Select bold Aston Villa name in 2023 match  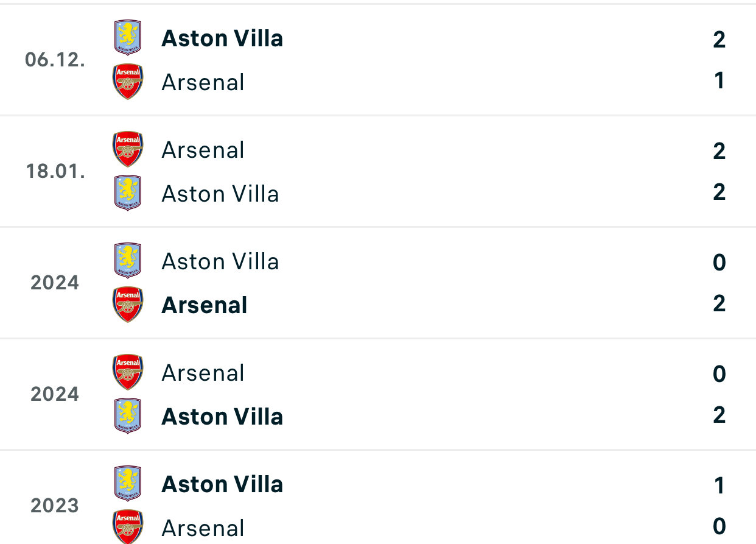222,484
